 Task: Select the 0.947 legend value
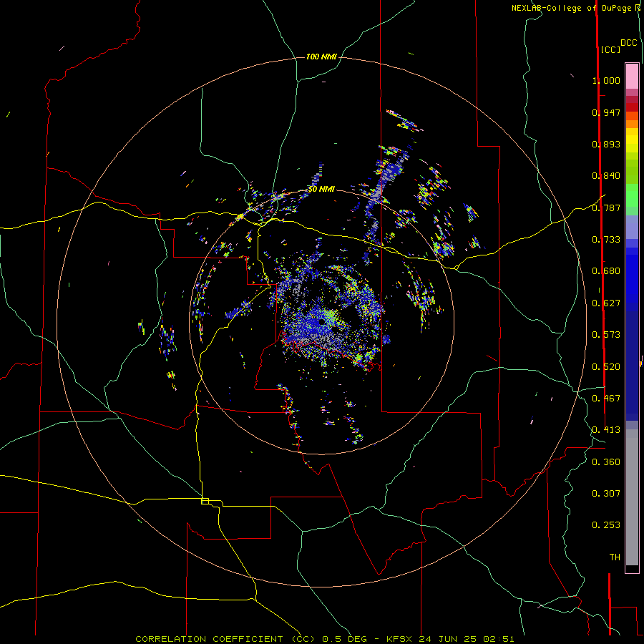[x=606, y=112]
